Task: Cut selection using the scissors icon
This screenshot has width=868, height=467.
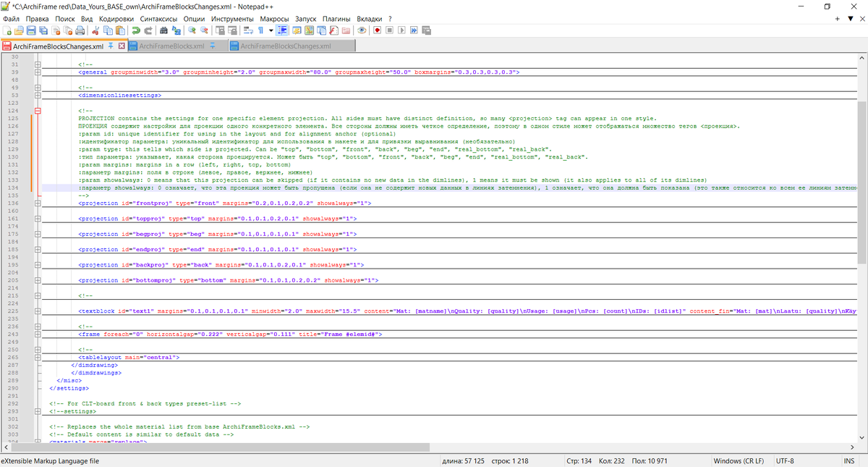Action: (x=95, y=30)
